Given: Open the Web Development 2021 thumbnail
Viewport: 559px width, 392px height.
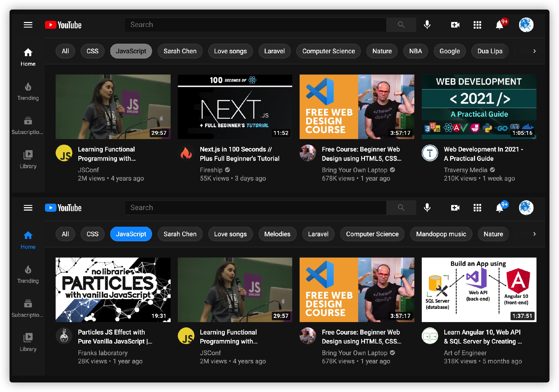Looking at the screenshot, I should (x=479, y=107).
